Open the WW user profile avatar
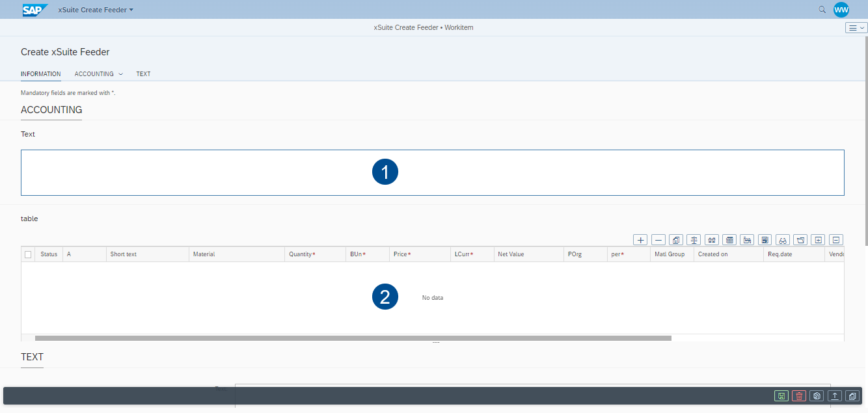 [841, 10]
